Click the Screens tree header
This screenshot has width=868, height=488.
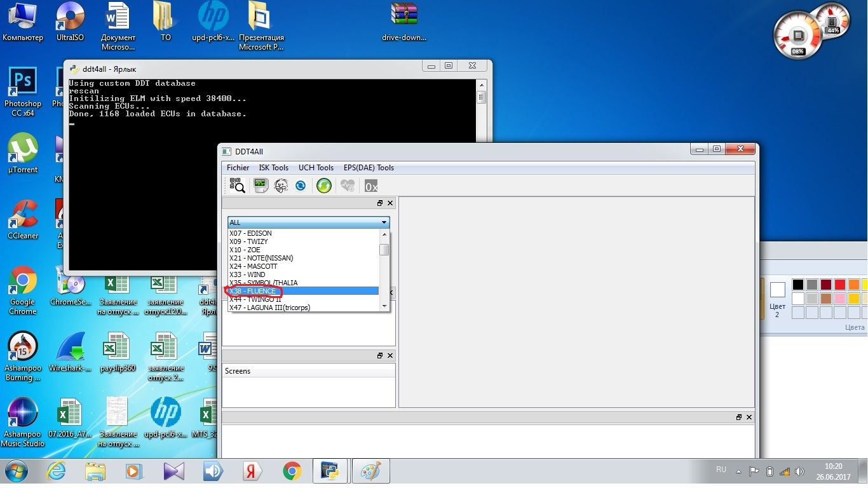tap(308, 370)
